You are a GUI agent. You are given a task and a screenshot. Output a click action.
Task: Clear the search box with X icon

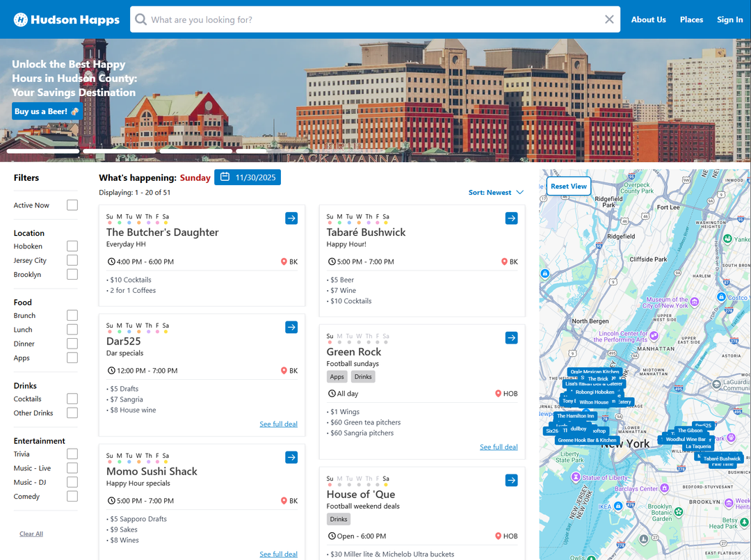609,19
